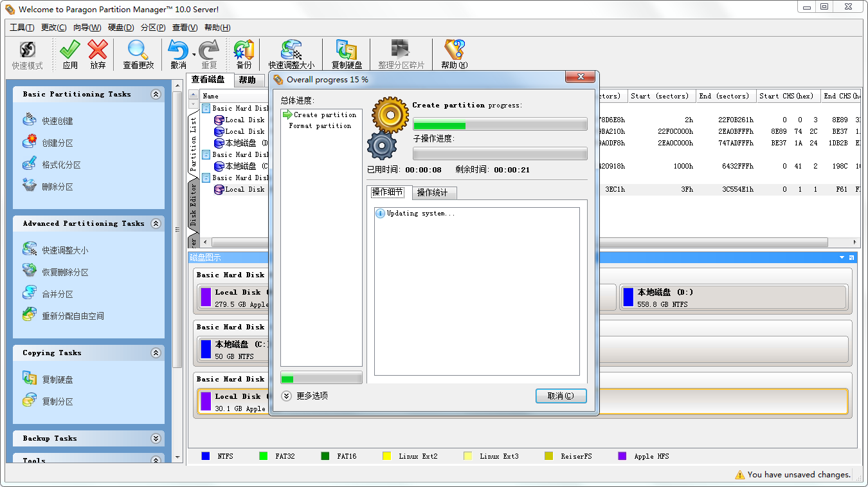Image resolution: width=868 pixels, height=487 pixels.
Task: Open the 更改(C) menu
Action: click(54, 28)
